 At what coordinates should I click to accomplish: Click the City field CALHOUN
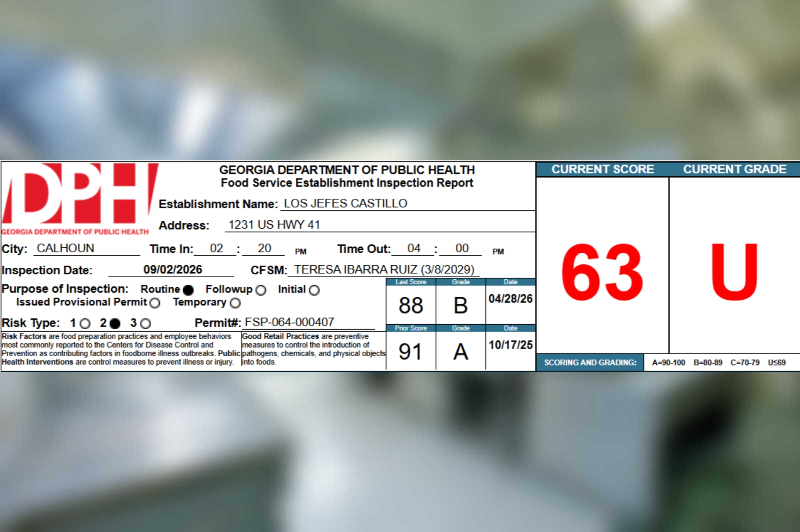pos(86,248)
